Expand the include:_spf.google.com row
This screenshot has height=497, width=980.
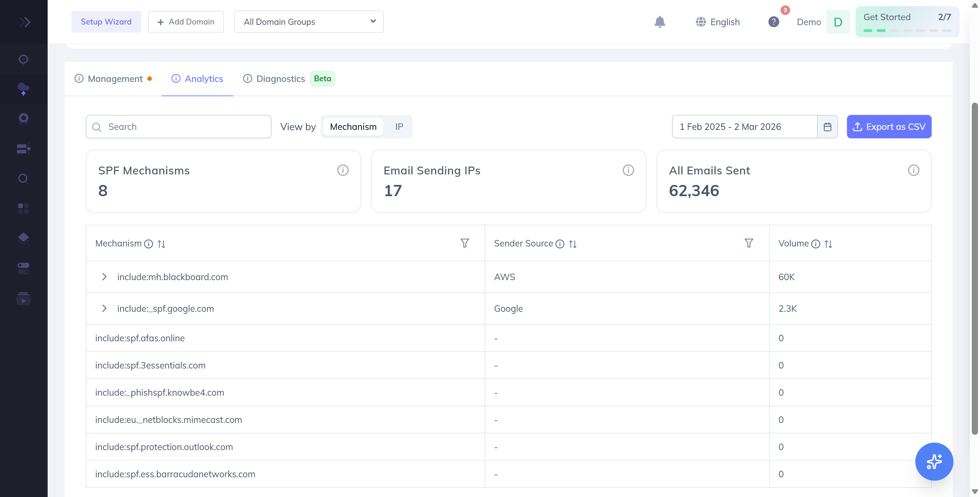(104, 308)
